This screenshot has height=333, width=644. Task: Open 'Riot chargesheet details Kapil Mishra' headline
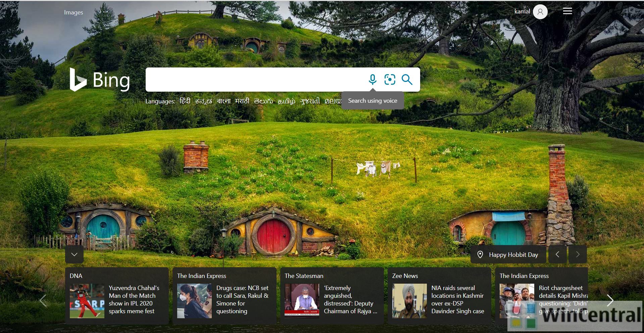pos(563,299)
